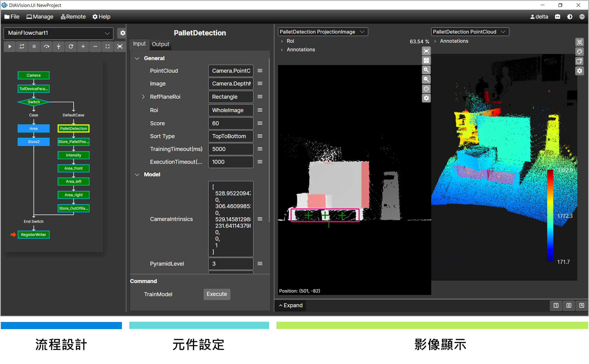The image size is (589, 364).
Task: Click the fit-to-view icon at flowchart toolbar end
Action: click(120, 46)
